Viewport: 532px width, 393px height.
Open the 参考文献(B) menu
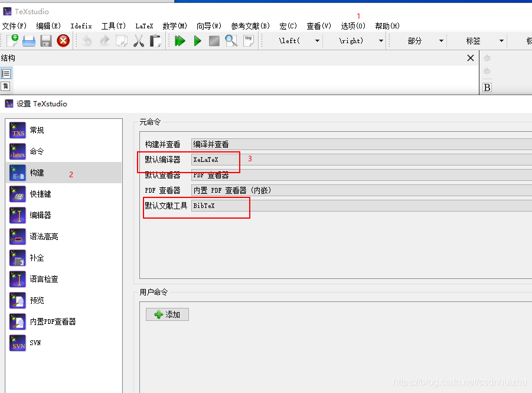pyautogui.click(x=250, y=26)
